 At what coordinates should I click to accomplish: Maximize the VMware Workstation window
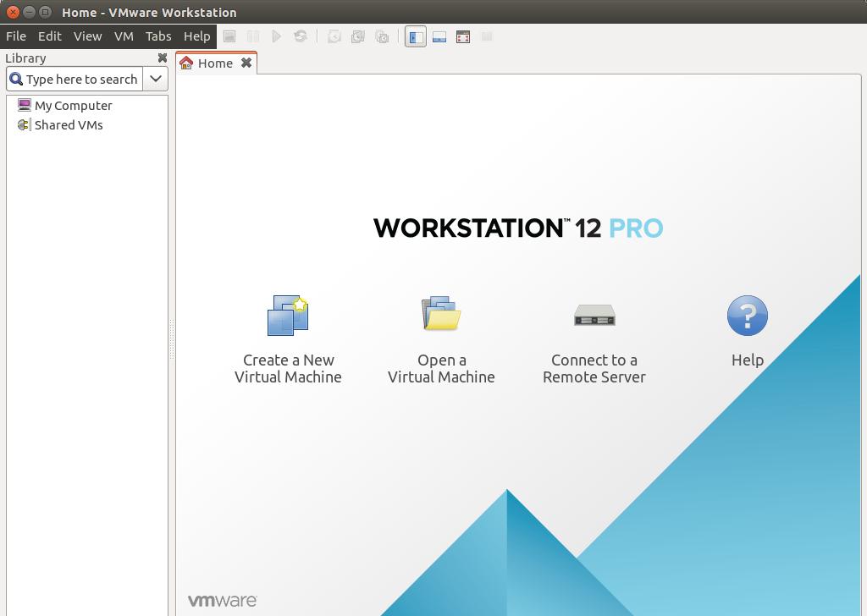46,12
